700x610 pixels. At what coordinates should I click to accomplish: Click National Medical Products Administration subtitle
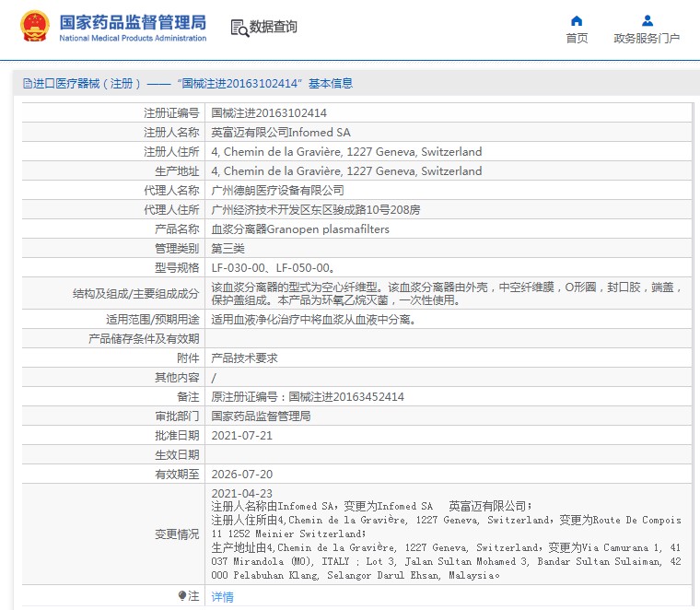click(x=133, y=39)
